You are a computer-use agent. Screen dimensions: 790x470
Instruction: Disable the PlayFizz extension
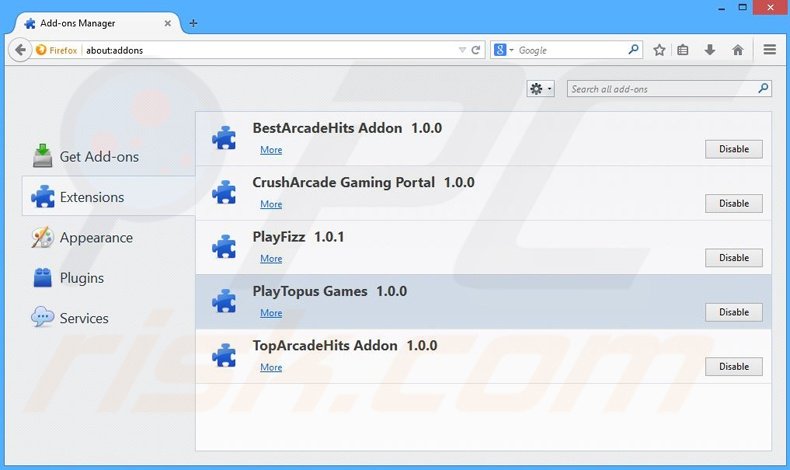coord(734,258)
